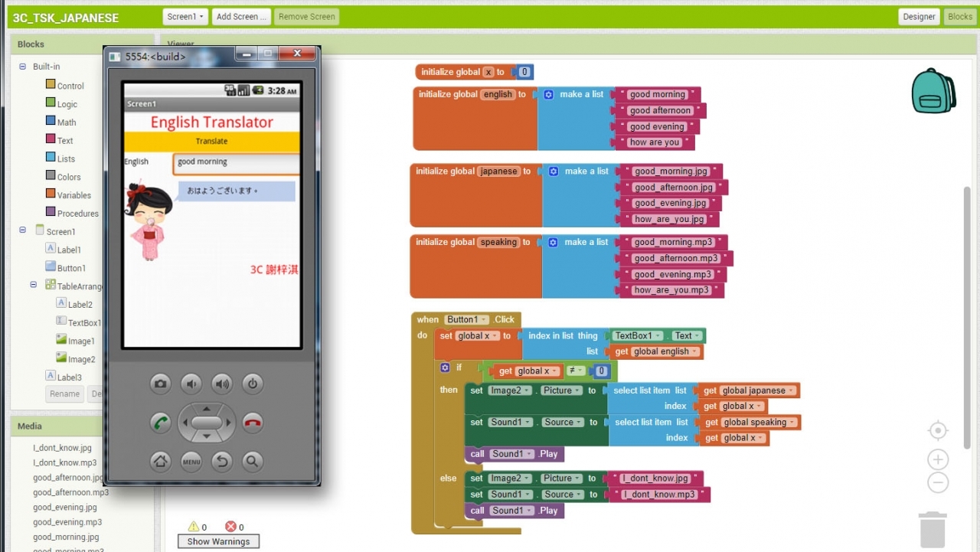Click the Translate button in emulator
The width and height of the screenshot is (980, 552).
211,142
